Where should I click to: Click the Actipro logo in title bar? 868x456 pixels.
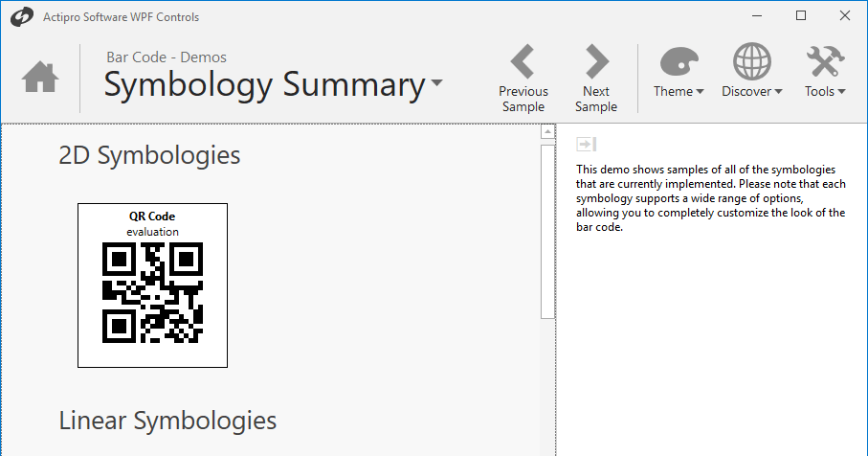[x=22, y=17]
